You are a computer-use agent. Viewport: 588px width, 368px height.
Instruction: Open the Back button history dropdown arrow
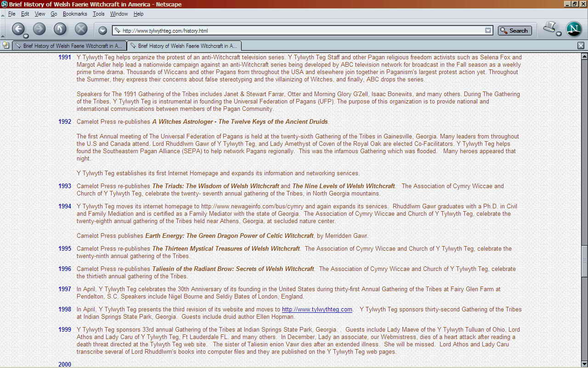(26, 35)
